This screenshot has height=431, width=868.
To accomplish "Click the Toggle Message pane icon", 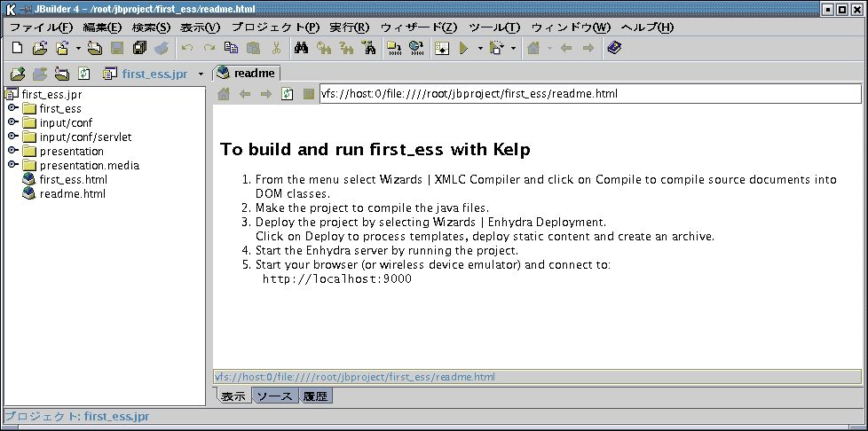I will [x=442, y=49].
